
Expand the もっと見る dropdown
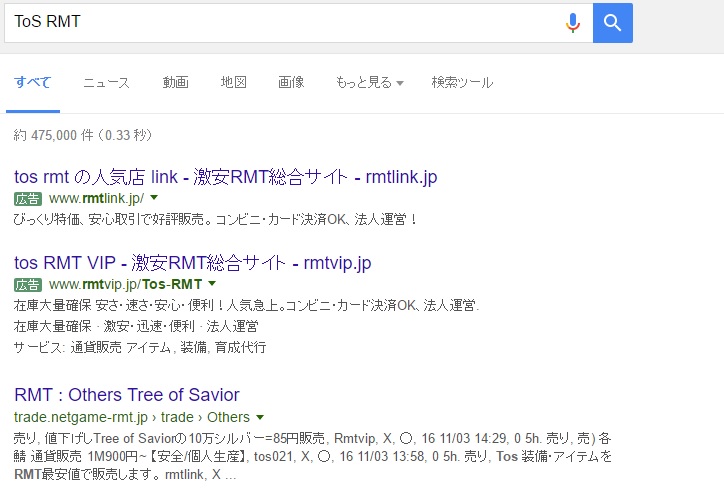[369, 82]
